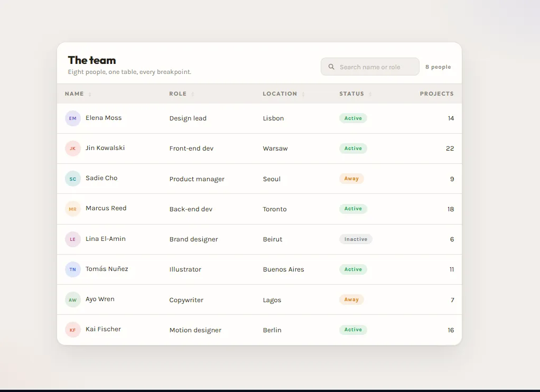Click the Seoul location cell
Image resolution: width=540 pixels, height=392 pixels.
point(272,179)
